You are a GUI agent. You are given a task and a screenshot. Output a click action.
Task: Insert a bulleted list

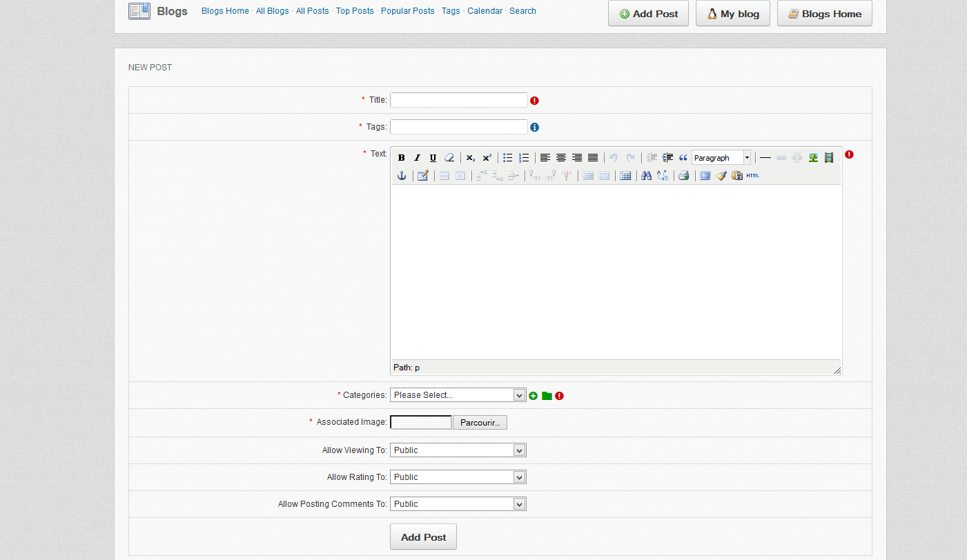(508, 158)
